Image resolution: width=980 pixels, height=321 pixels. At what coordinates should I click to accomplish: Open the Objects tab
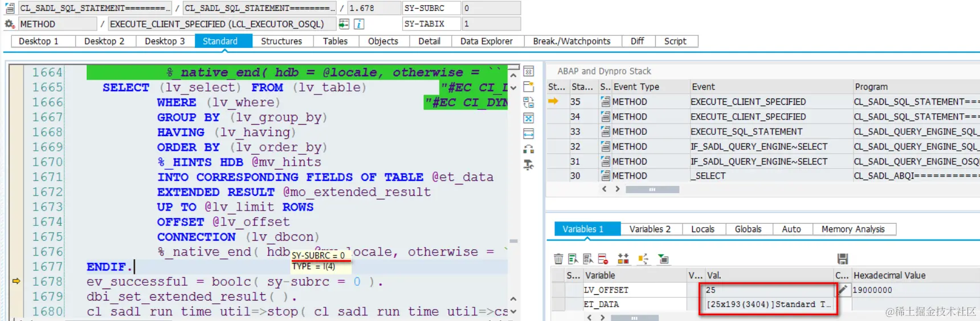coord(383,41)
